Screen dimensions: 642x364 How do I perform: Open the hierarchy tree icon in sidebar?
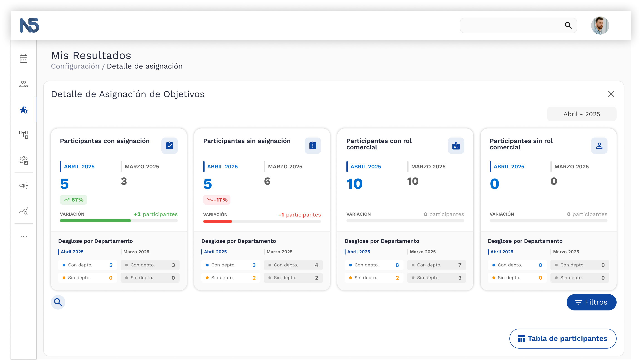click(24, 135)
